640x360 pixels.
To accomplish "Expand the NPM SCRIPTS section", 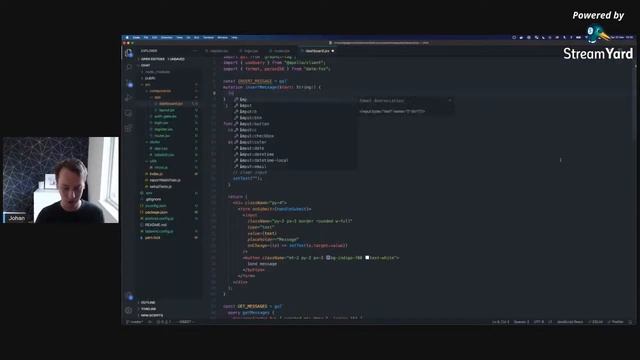I will [151, 316].
